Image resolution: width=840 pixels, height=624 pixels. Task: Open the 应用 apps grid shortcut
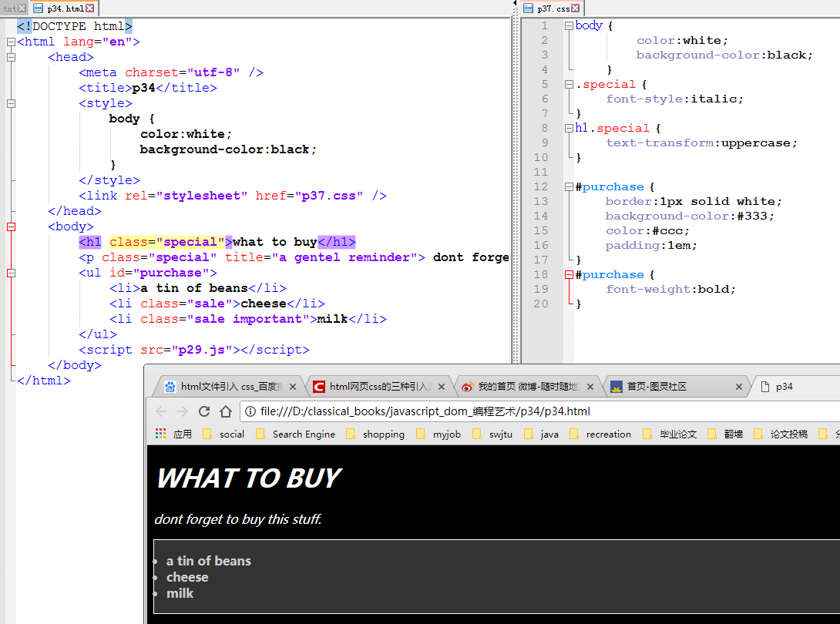click(173, 434)
